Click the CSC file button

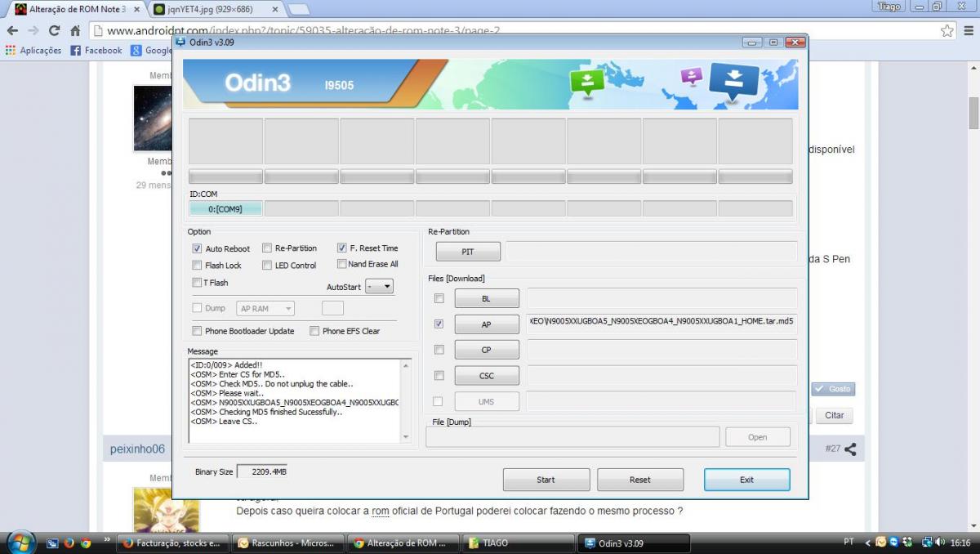click(487, 376)
